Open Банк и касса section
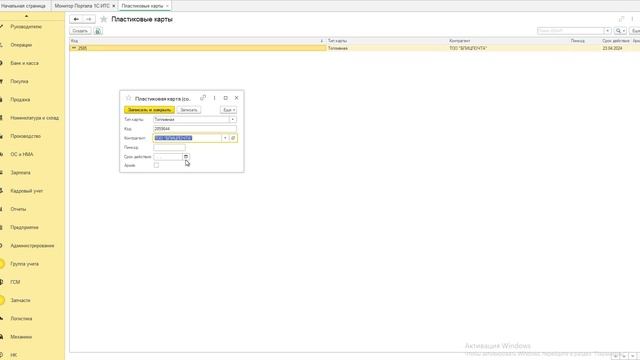This screenshot has width=640, height=360. (x=24, y=63)
